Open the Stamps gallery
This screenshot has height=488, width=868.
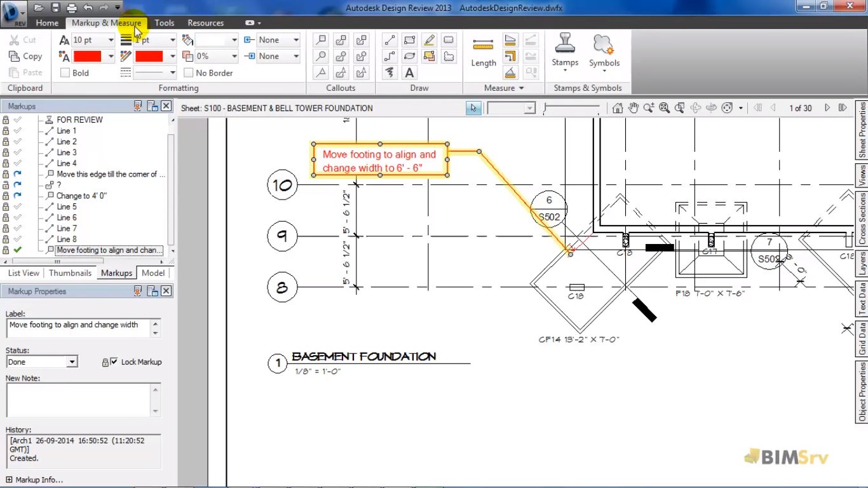(565, 51)
